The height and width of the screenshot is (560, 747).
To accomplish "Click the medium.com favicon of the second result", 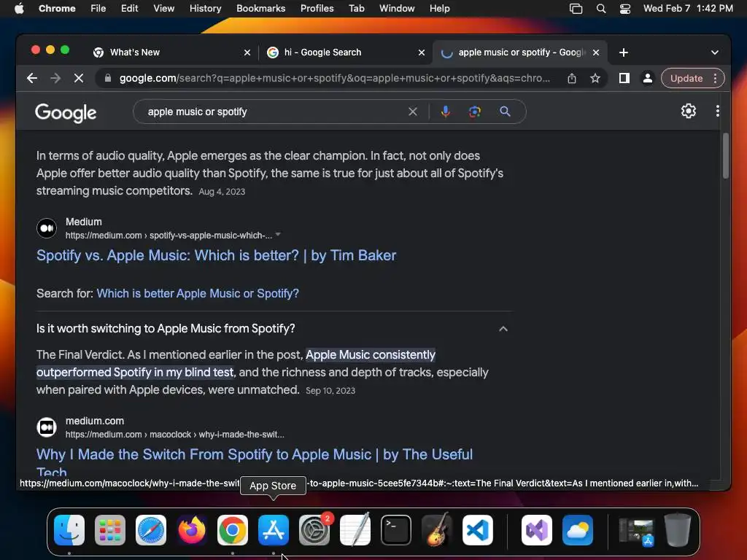I will tap(47, 427).
